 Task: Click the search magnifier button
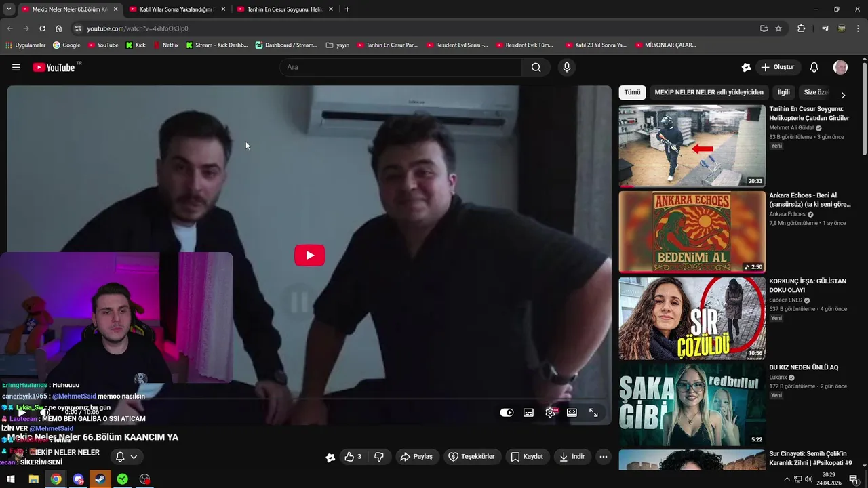[536, 67]
